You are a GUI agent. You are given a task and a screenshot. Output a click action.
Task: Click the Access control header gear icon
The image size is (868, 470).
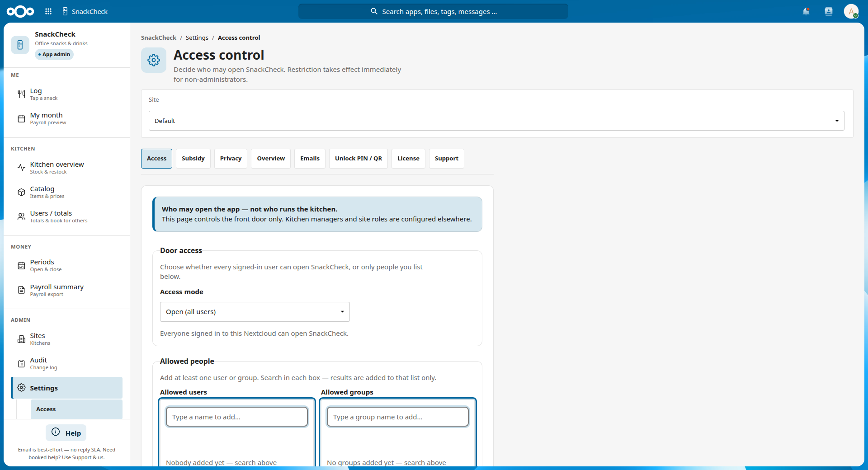(154, 60)
